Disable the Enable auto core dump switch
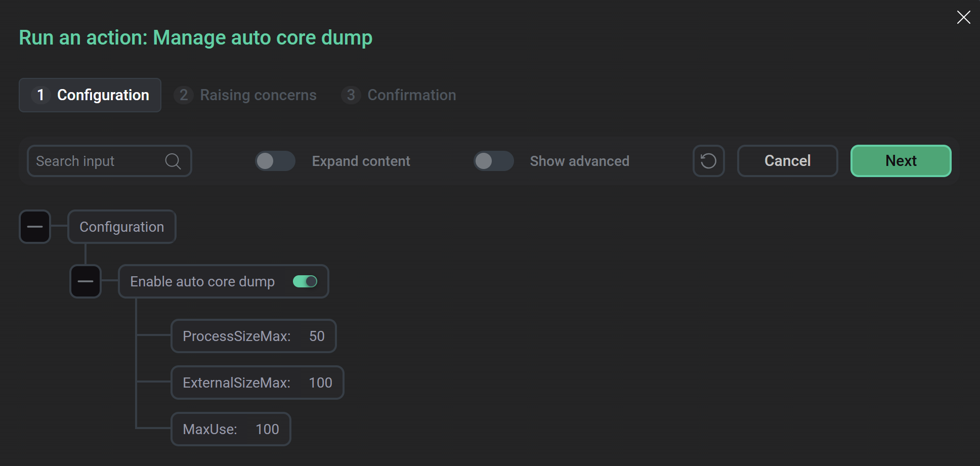Viewport: 980px width, 466px height. pyautogui.click(x=305, y=281)
